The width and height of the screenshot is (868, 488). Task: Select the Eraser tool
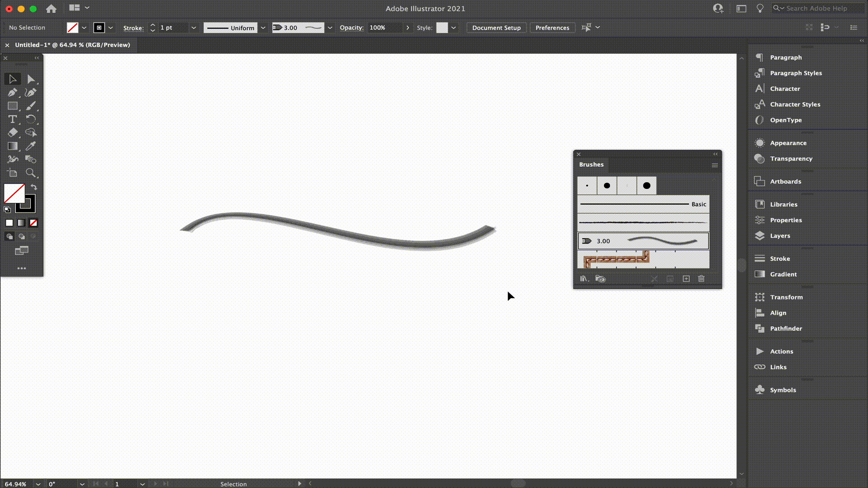tap(13, 132)
